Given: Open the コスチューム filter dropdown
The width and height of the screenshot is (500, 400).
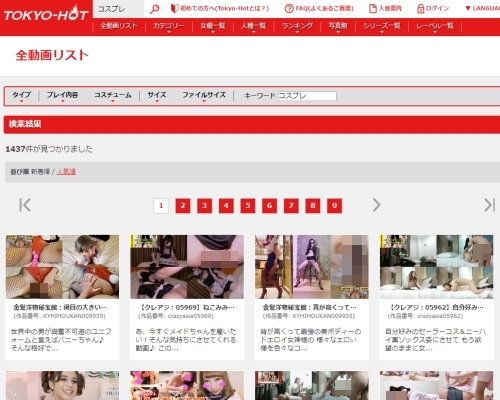Looking at the screenshot, I should (x=113, y=96).
